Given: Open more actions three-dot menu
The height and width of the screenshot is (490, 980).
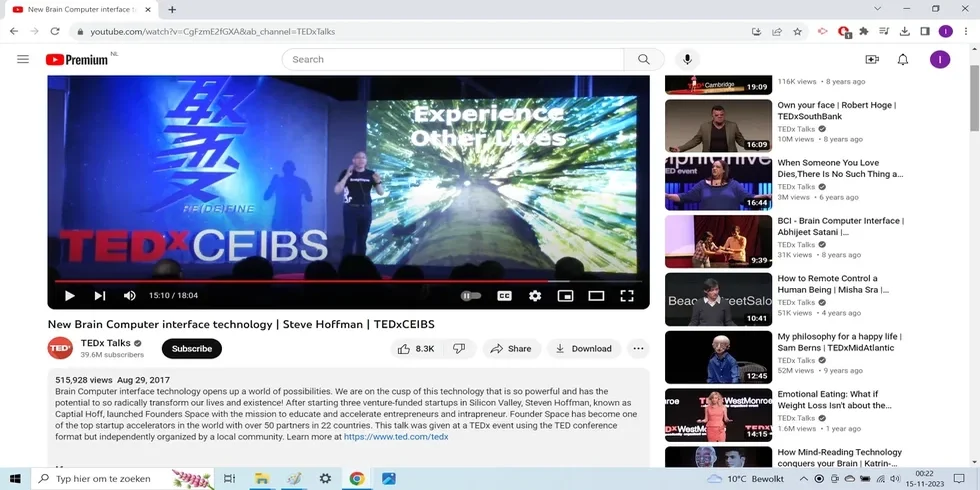Looking at the screenshot, I should pos(638,349).
